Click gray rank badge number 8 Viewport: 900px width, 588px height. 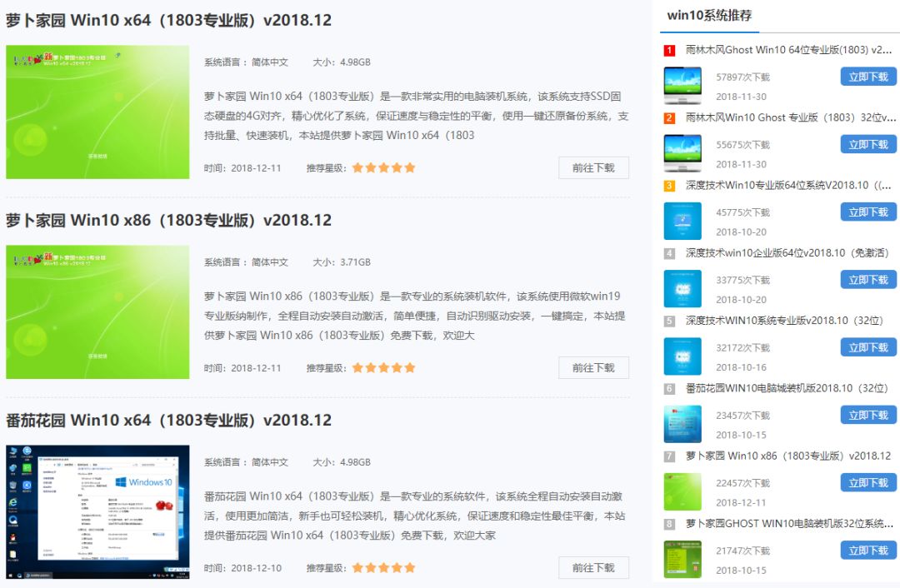click(x=669, y=525)
